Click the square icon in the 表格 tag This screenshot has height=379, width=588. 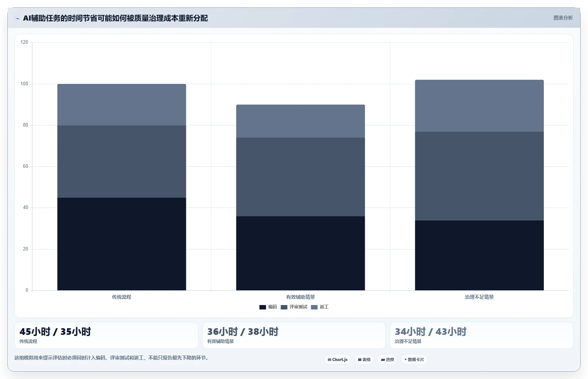[360, 360]
